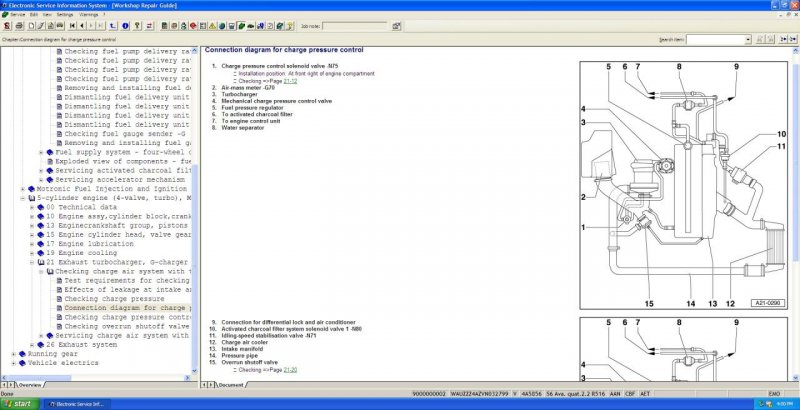Viewport: 800px width, 410px height.
Task: Click the print icon in the toolbar
Action: pyautogui.click(x=19, y=26)
